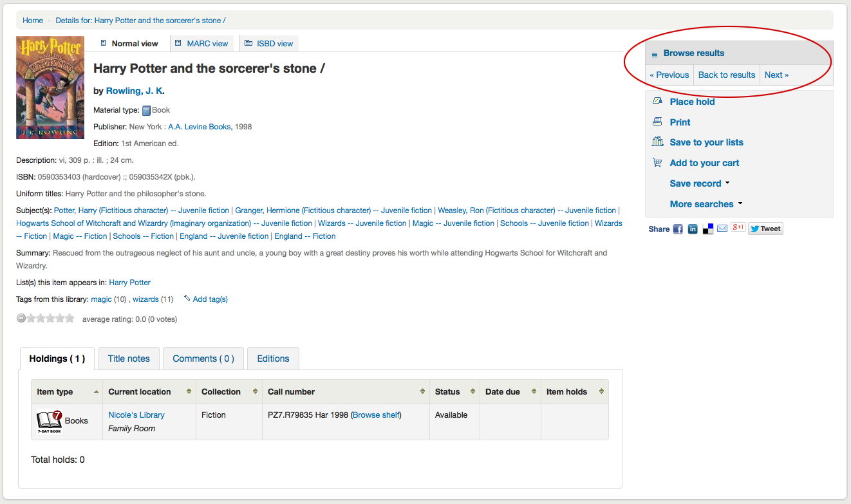The width and height of the screenshot is (851, 504).
Task: Rate the book five stars
Action: tap(70, 318)
